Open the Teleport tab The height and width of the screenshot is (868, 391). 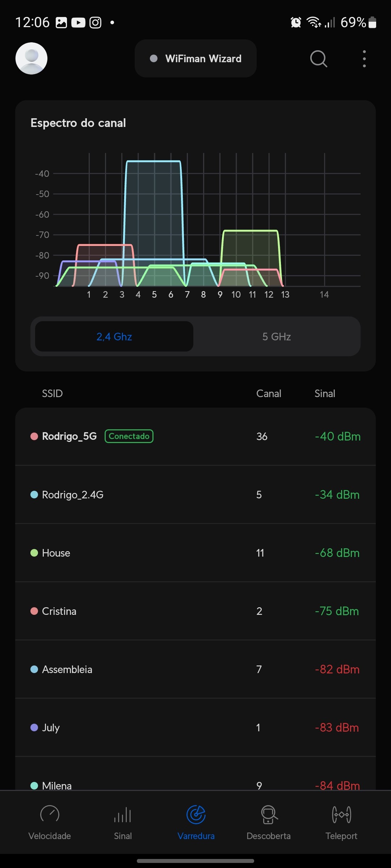[341, 822]
